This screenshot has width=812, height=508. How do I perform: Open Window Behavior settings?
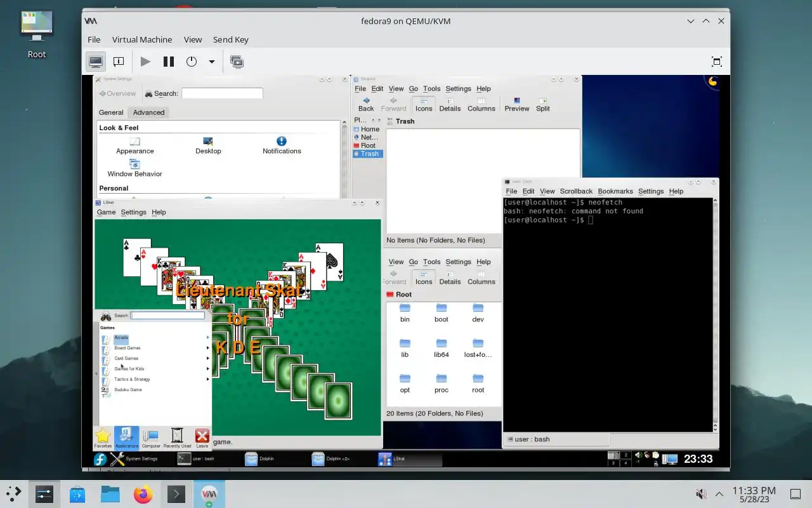point(134,168)
